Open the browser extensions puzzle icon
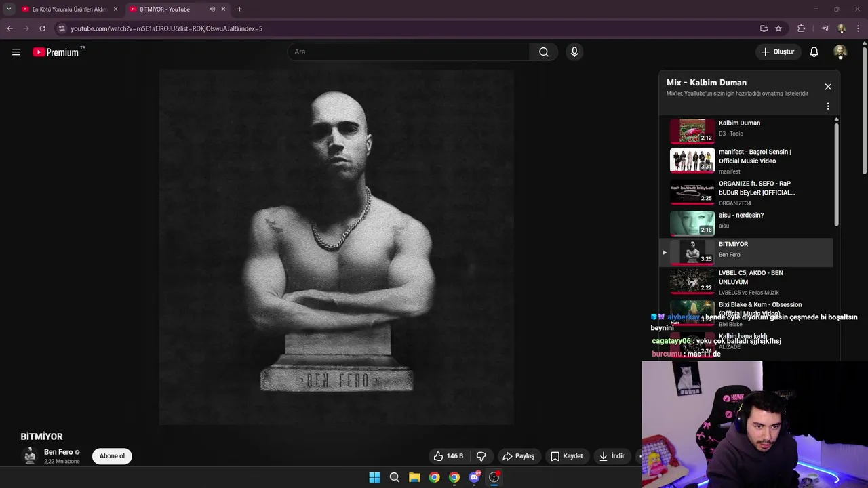The height and width of the screenshot is (488, 868). tap(802, 28)
